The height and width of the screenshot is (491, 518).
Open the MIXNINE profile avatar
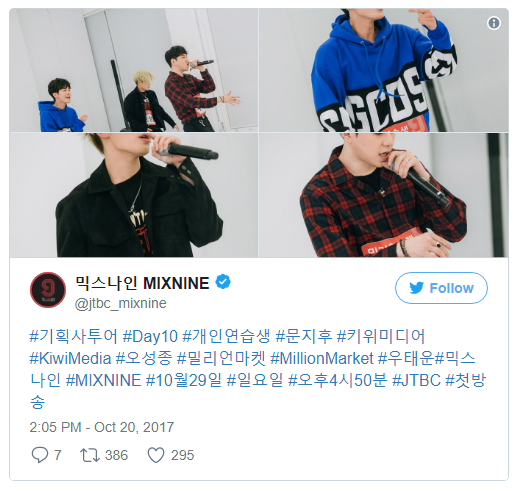click(x=48, y=290)
